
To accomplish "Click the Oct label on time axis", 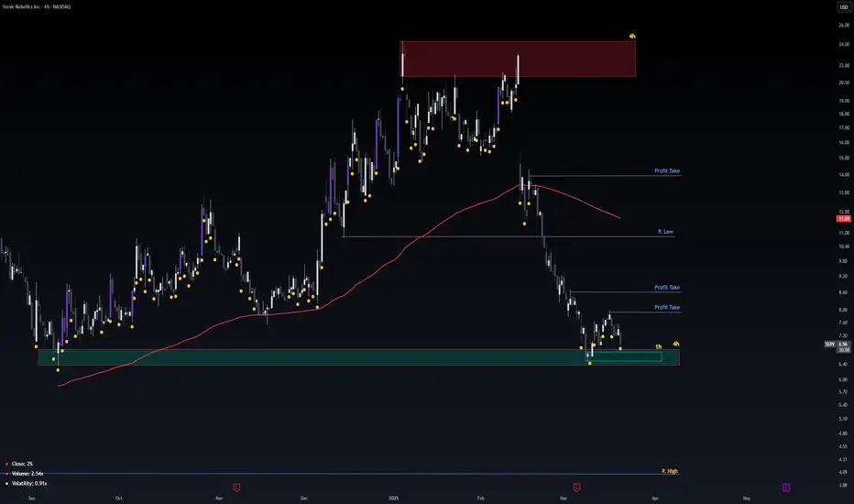I will tap(119, 498).
